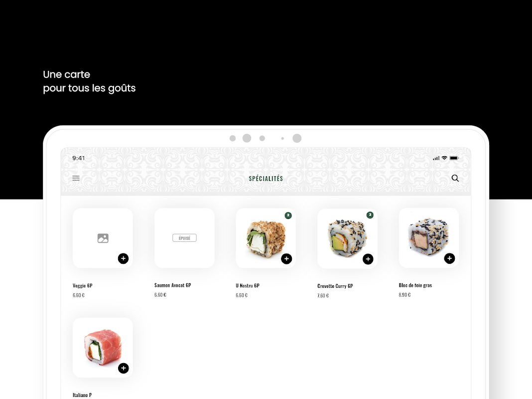Tap the quantity badge on U Nostru card
The width and height of the screenshot is (532, 399).
[x=288, y=215]
